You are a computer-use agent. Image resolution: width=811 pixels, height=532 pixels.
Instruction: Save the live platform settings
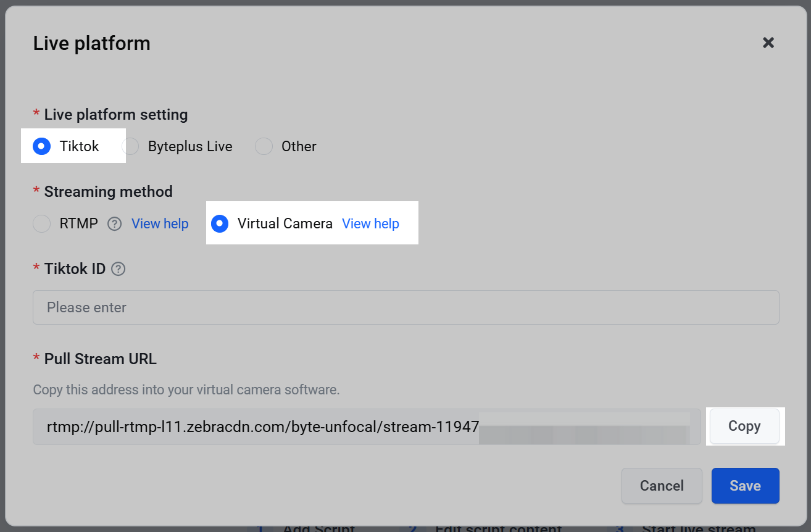pos(745,486)
